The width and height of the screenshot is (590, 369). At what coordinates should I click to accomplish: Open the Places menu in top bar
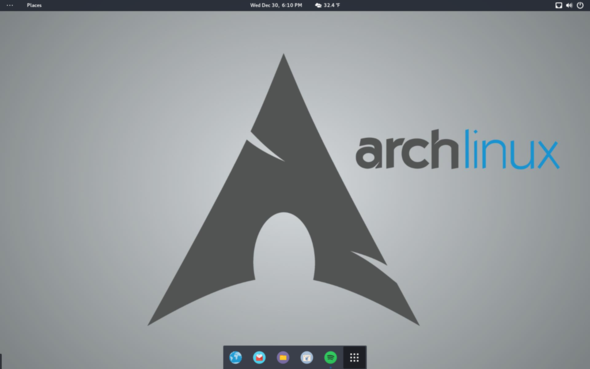(x=34, y=5)
